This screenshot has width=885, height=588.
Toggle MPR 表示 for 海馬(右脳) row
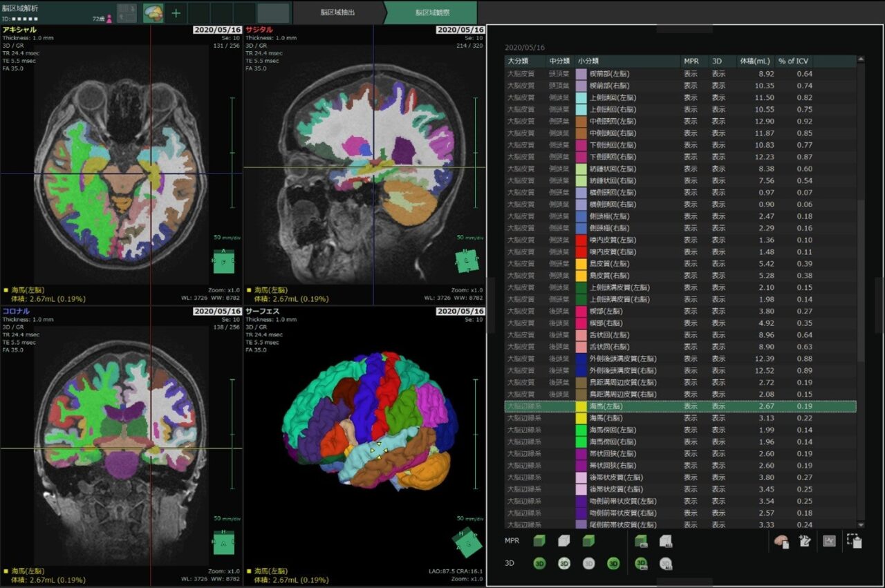(x=691, y=418)
